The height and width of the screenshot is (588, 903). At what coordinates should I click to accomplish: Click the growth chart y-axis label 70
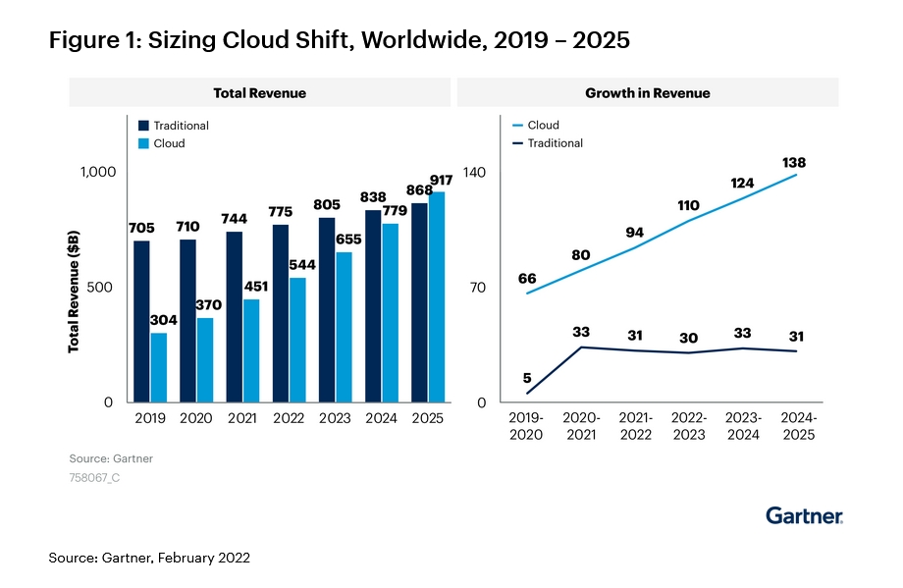[478, 288]
